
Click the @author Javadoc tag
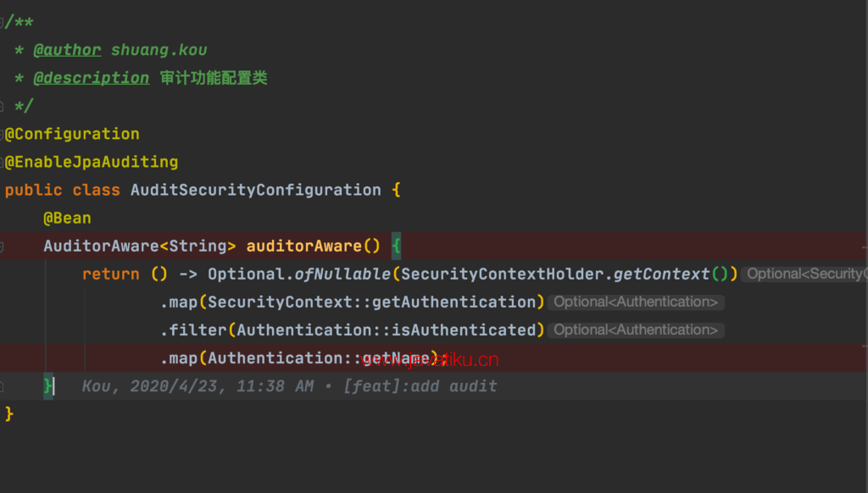tap(67, 50)
